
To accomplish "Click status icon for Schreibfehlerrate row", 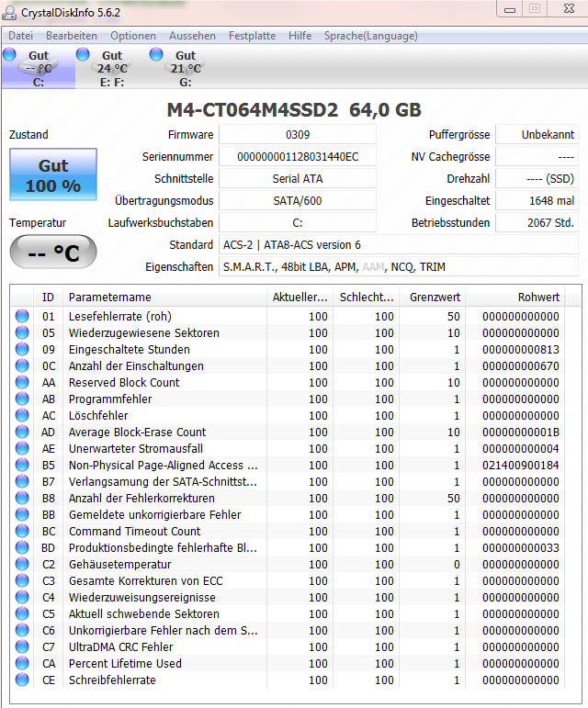I will point(22,680).
